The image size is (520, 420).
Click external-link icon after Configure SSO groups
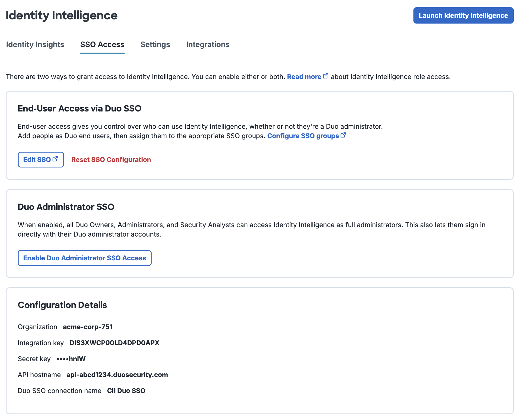click(343, 135)
